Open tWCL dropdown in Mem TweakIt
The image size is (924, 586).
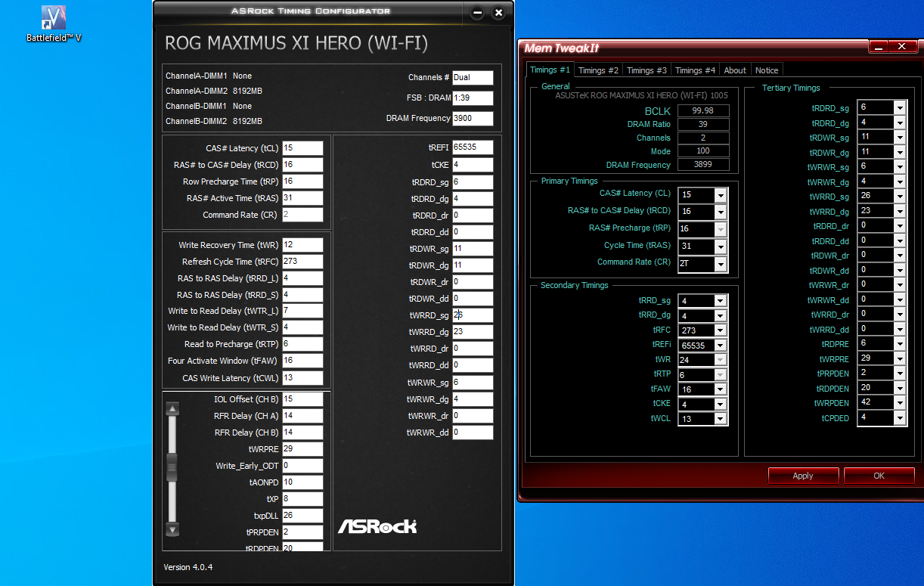point(721,419)
